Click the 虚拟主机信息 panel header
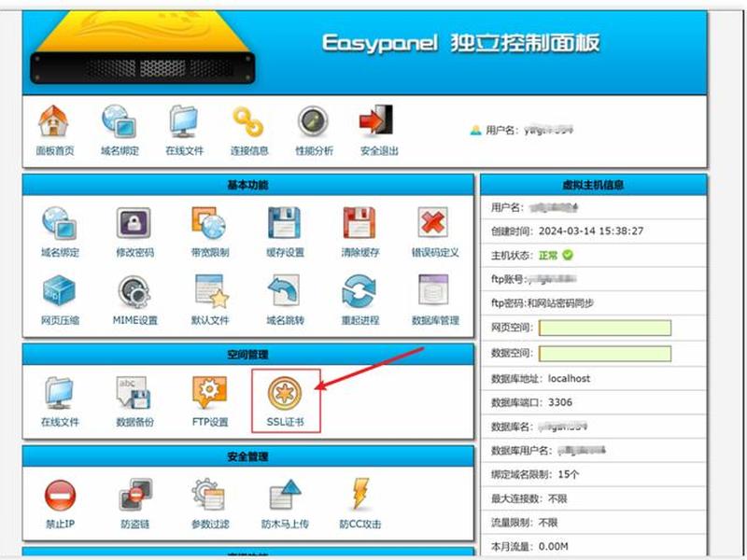Viewport: 747px width, 560px height. [594, 185]
